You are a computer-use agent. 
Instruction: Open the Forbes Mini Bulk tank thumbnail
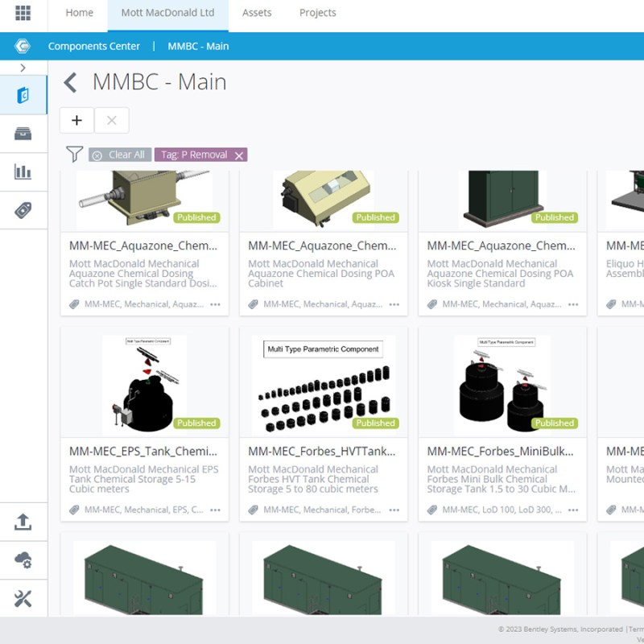click(x=502, y=383)
